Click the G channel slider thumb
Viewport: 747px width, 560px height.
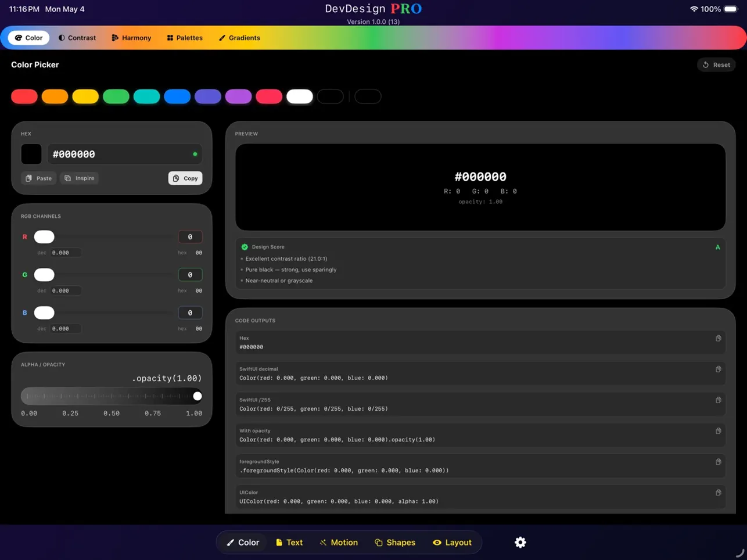(x=44, y=275)
